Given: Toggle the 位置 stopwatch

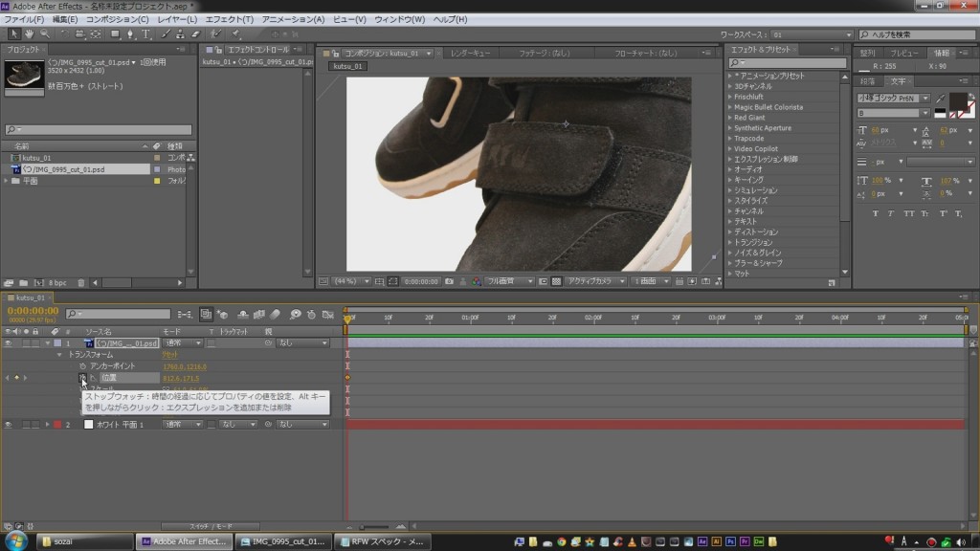Looking at the screenshot, I should (82, 377).
